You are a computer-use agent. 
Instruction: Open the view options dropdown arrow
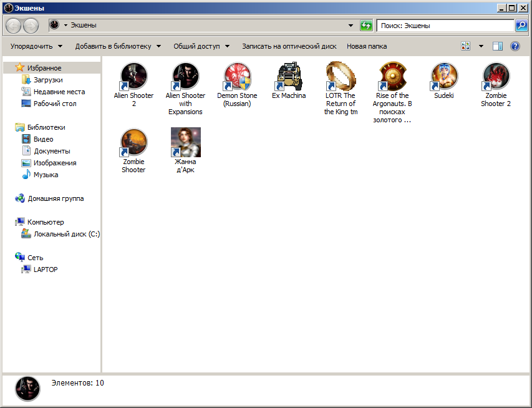[481, 46]
